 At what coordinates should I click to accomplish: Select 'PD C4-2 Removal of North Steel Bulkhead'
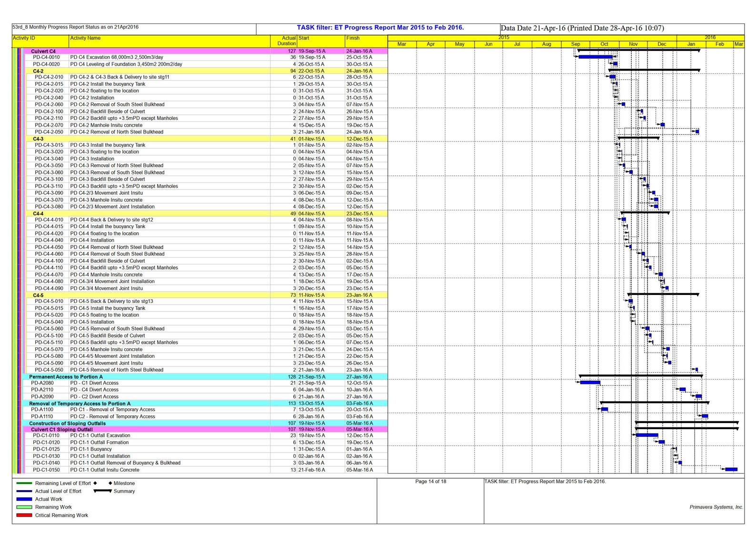[117, 132]
